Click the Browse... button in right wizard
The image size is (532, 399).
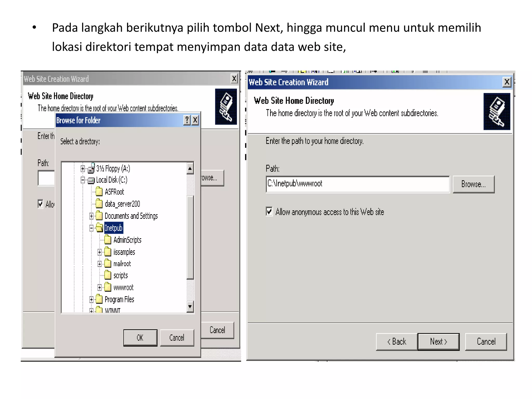(474, 184)
